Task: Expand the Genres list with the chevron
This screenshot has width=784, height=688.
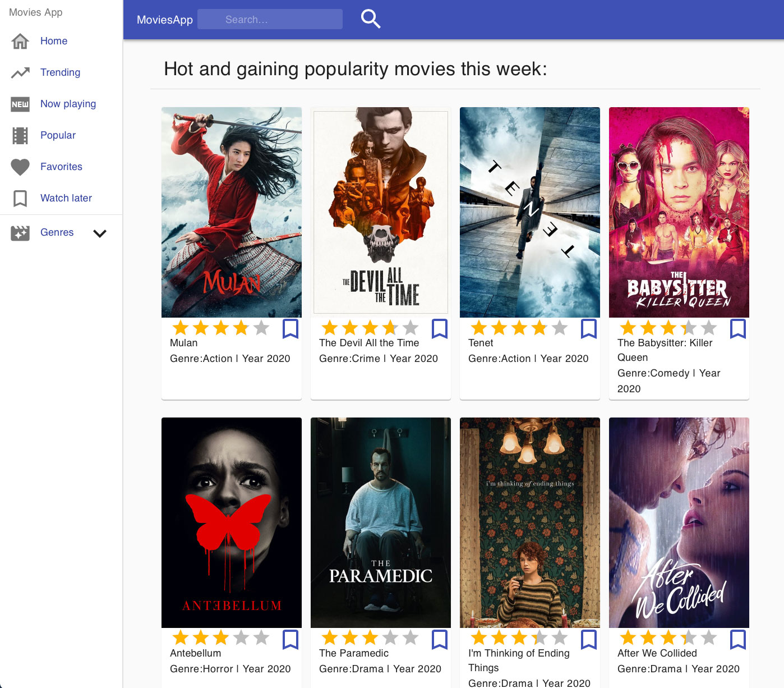Action: (x=100, y=233)
